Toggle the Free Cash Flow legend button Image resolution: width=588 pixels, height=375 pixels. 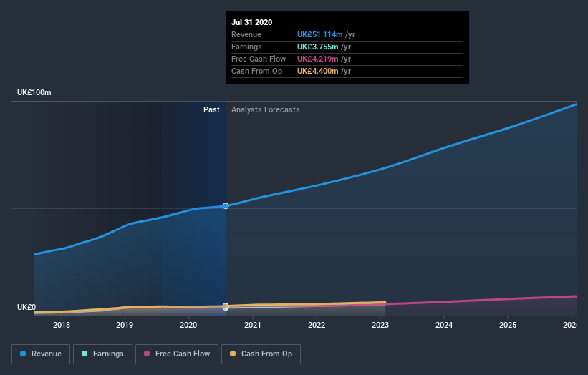(177, 354)
